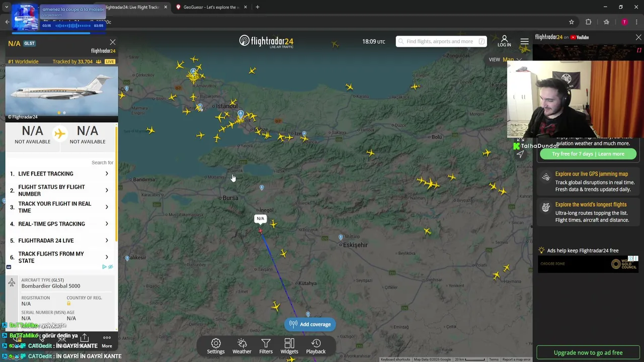Open the Chrome three-dot menu
The image size is (644, 362).
(636, 22)
